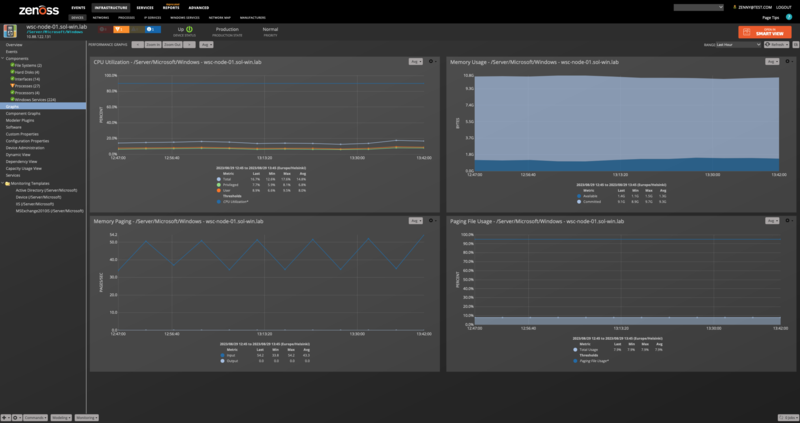800x423 pixels.
Task: Open the SERVICES top menu
Action: coord(145,8)
